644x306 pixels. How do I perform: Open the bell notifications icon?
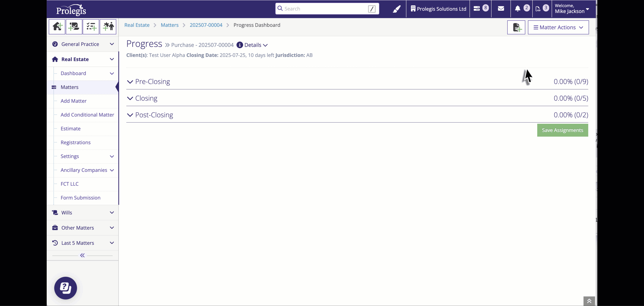pyautogui.click(x=518, y=9)
